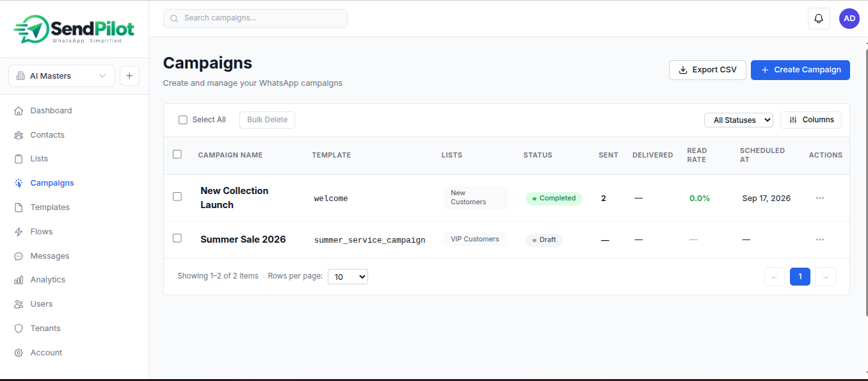The image size is (868, 381).
Task: Tick the Select All checkbox
Action: coord(183,120)
